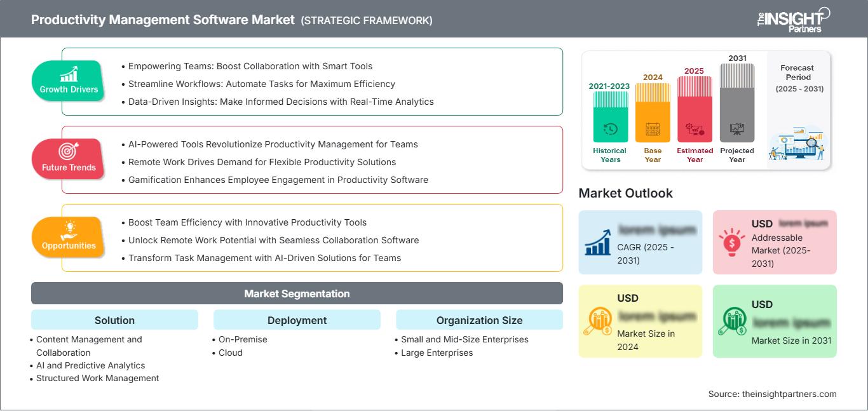Open the Solution segment header
Screen dimensions: 868x411
114,320
